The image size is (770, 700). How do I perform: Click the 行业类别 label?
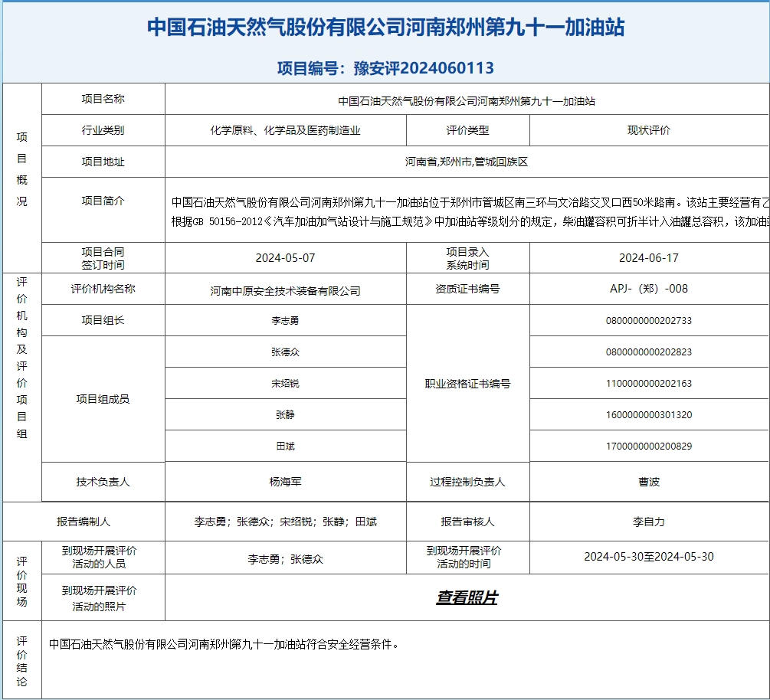click(103, 130)
